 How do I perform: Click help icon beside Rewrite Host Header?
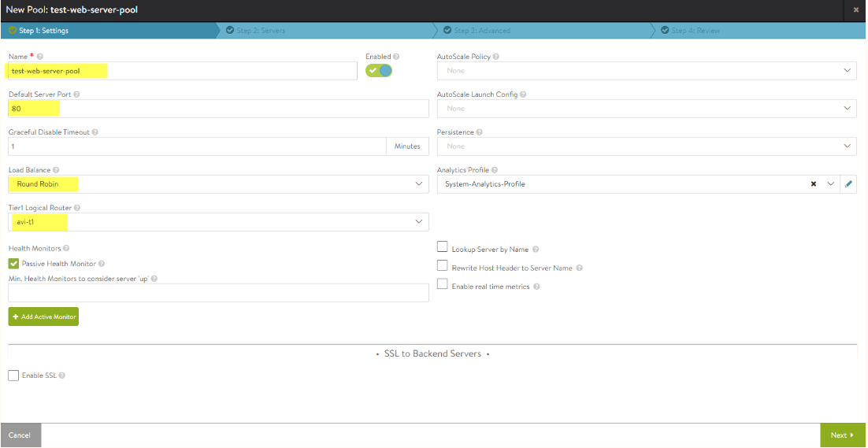(579, 268)
